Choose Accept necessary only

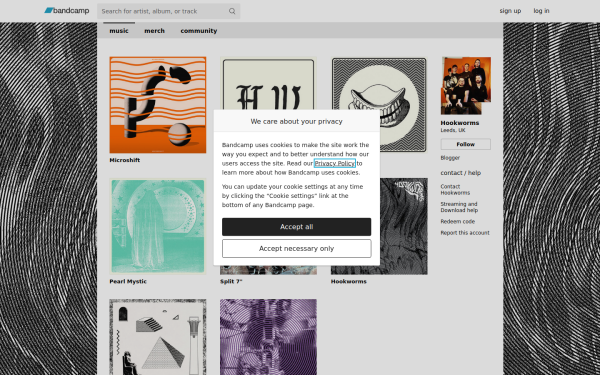297,248
